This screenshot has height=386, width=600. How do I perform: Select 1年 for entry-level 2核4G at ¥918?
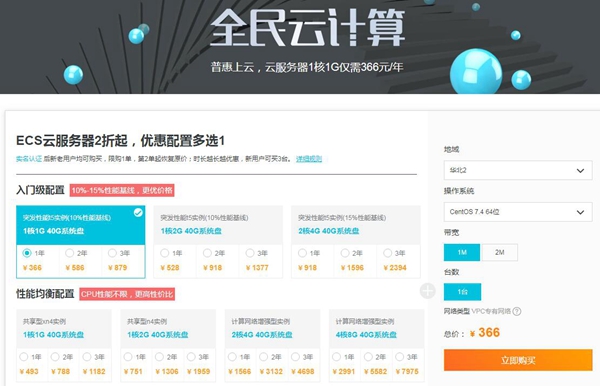302,253
